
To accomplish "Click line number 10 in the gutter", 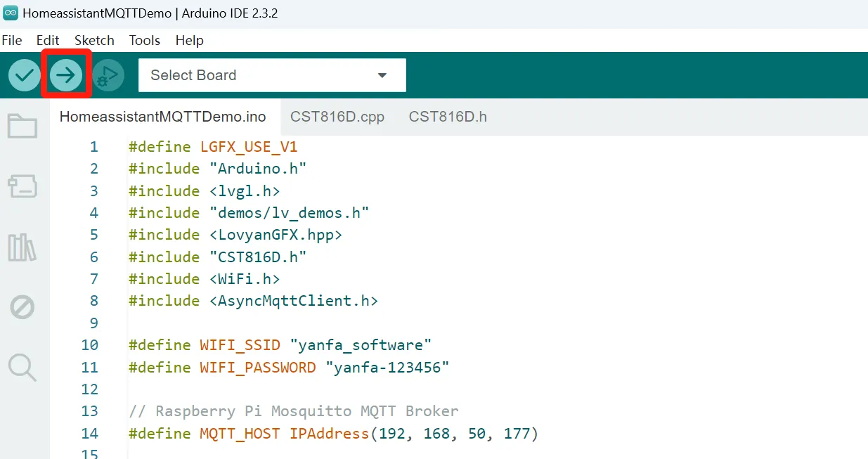I will (89, 345).
